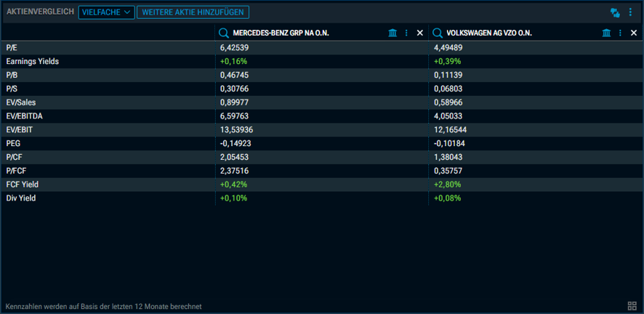This screenshot has width=644, height=314.
Task: Click Volkswagen FCF Yield +2,80%
Action: (447, 185)
